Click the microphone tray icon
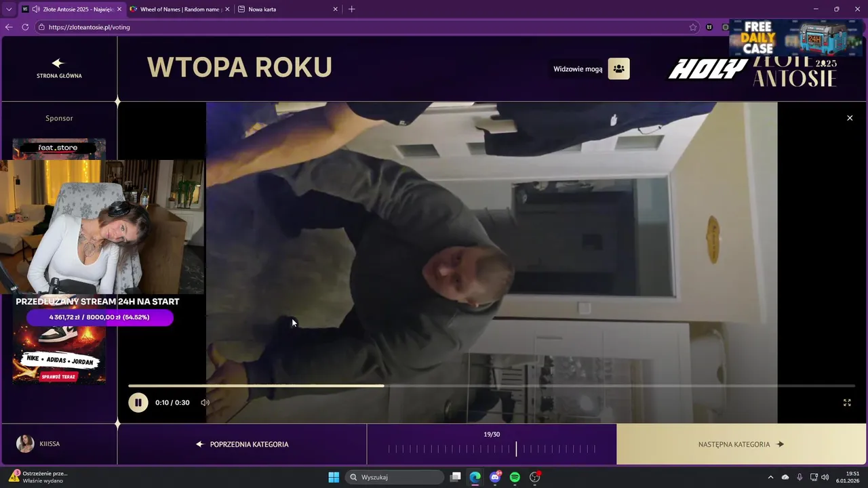The width and height of the screenshot is (868, 488). (x=800, y=477)
